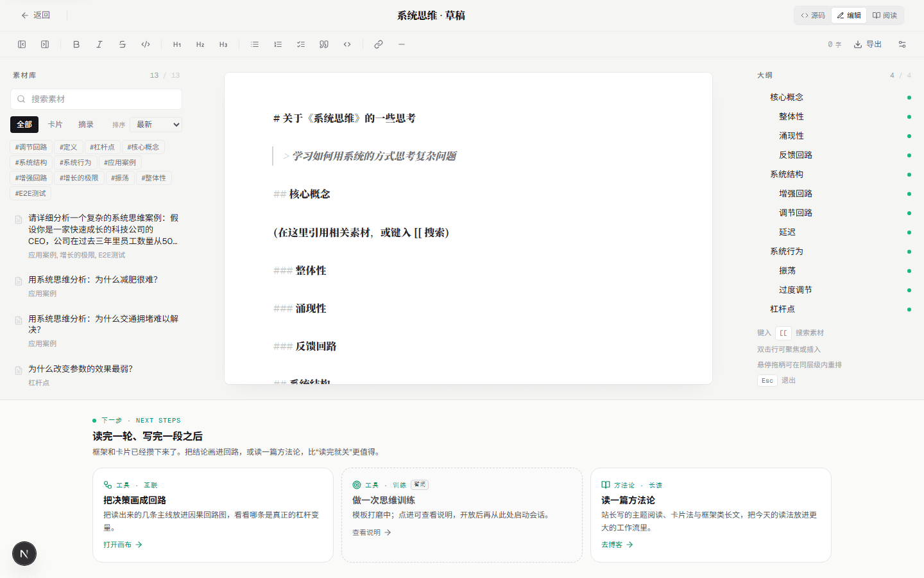Insert a hyperlink

point(379,44)
